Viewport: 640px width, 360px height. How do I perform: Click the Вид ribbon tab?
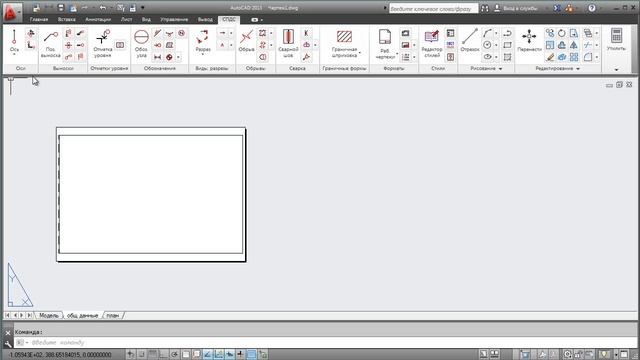pos(146,20)
